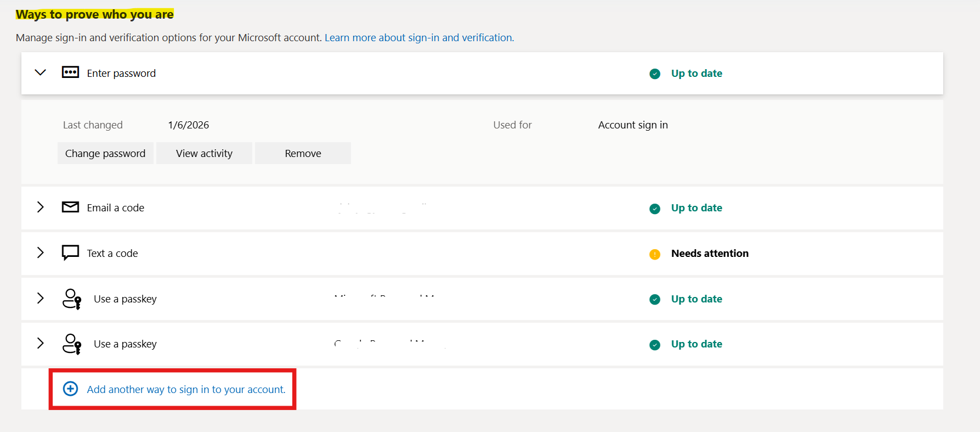
Task: Click Add another way to sign in link
Action: [x=186, y=389]
